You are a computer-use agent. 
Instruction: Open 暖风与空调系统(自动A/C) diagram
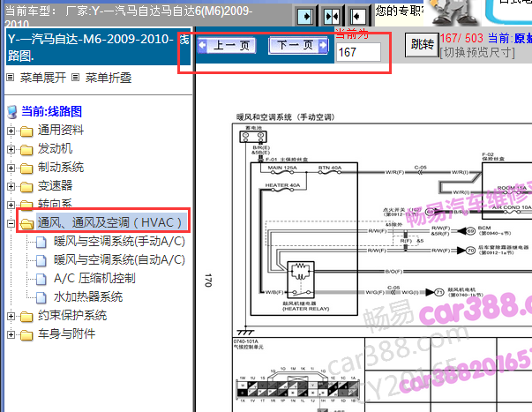(x=119, y=260)
